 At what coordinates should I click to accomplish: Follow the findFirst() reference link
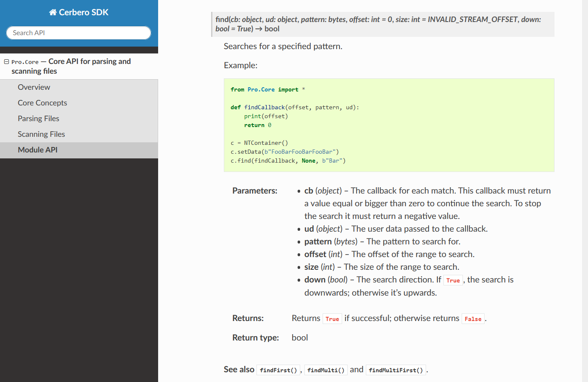point(278,370)
